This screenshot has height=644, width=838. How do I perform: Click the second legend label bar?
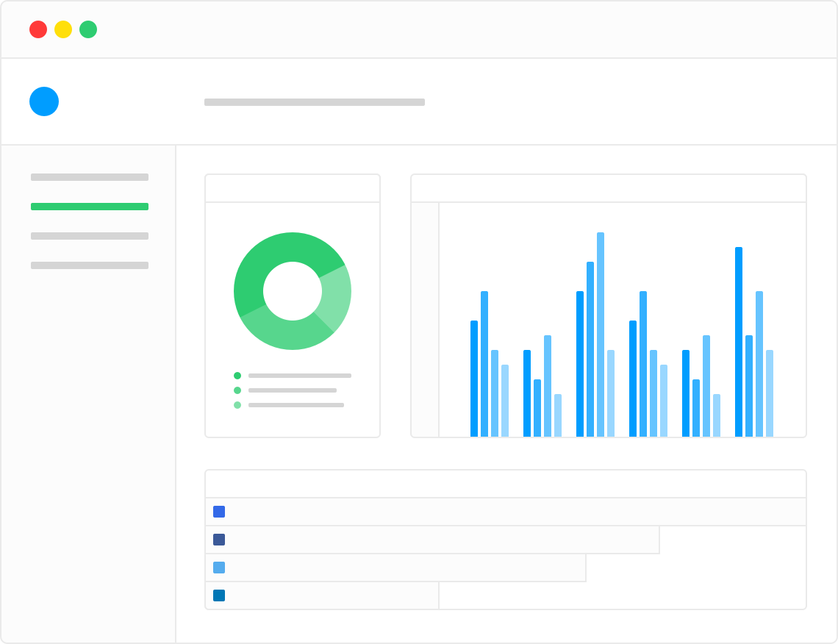click(x=293, y=390)
